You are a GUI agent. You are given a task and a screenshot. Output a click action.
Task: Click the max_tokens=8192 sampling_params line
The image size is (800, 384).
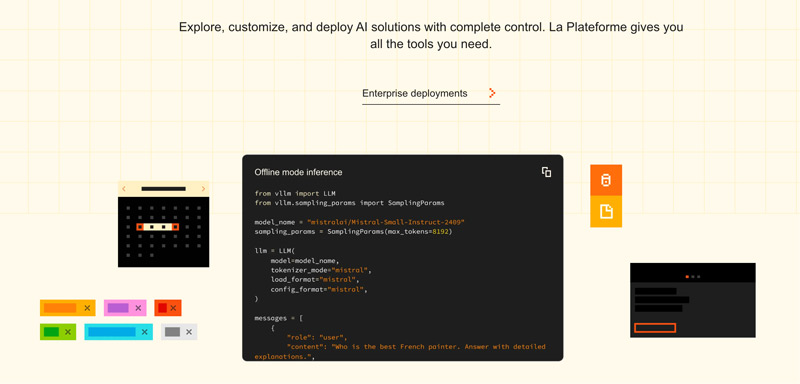354,232
